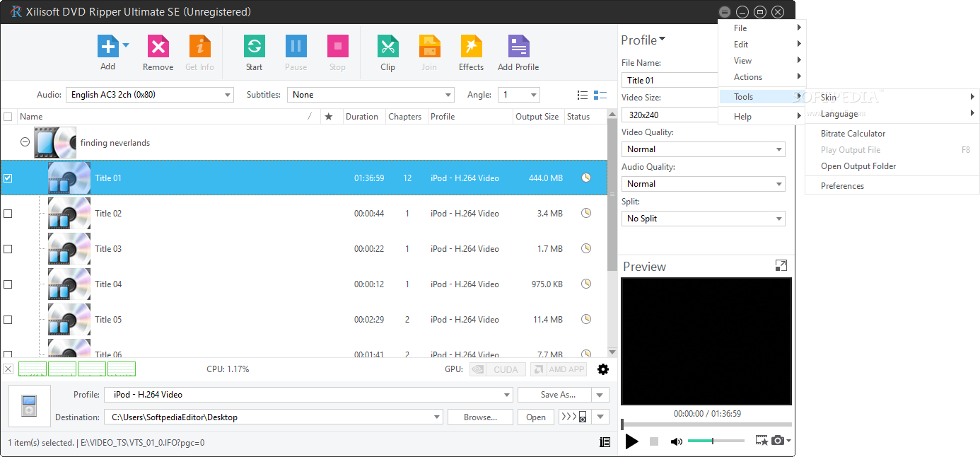Choose Open Output Folder menu item
Screen dimensions: 980x457
pos(858,166)
